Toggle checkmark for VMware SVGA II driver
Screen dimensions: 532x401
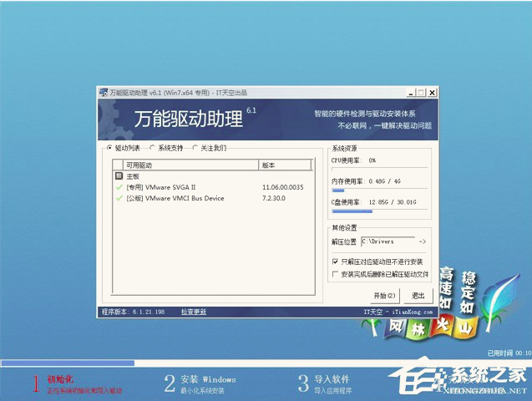point(119,187)
